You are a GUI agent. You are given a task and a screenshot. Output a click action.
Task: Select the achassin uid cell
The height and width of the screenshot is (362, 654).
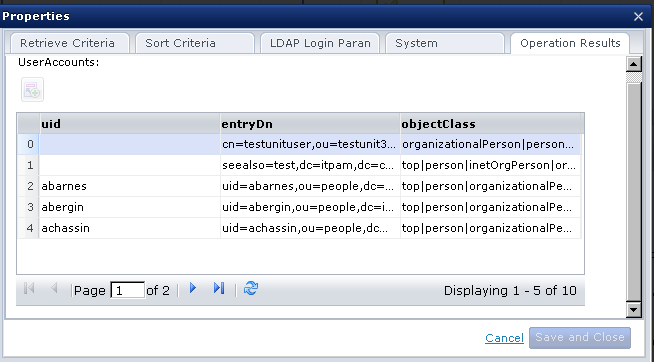coord(130,228)
